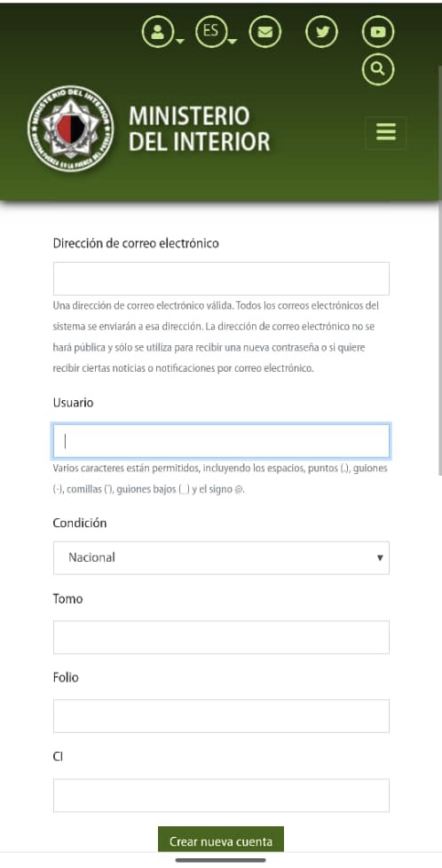Screen dimensions: 442x868
Task: Focus the Folio input field
Action: point(221,715)
